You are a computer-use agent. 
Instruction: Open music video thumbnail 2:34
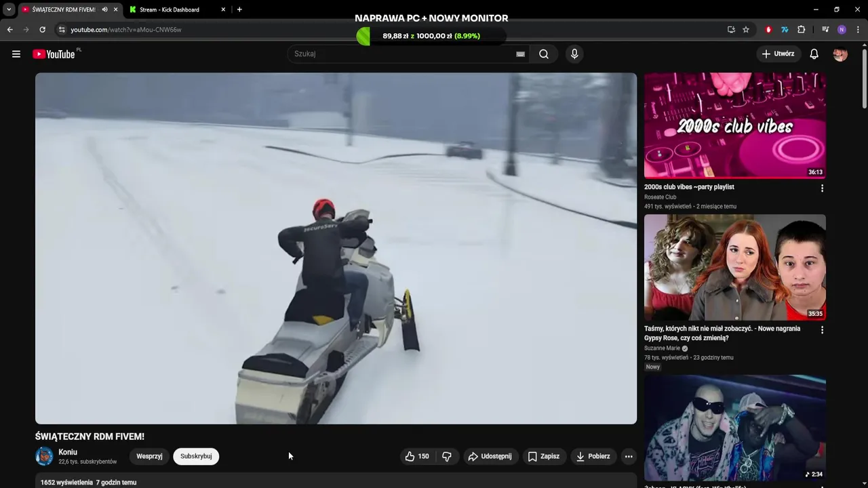pos(735,428)
